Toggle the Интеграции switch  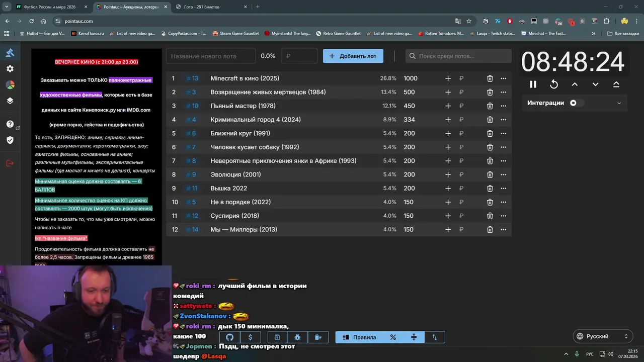(576, 103)
